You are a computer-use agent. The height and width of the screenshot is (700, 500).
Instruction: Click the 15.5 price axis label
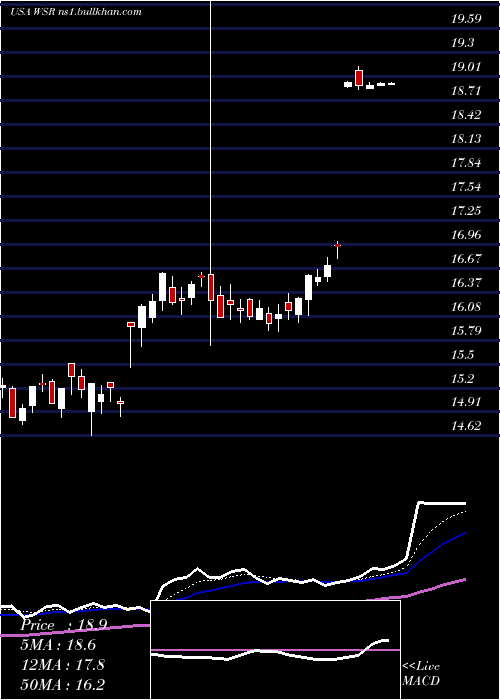[463, 355]
